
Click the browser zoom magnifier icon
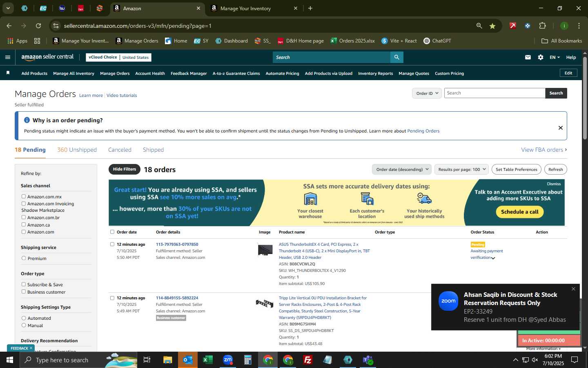tap(479, 26)
